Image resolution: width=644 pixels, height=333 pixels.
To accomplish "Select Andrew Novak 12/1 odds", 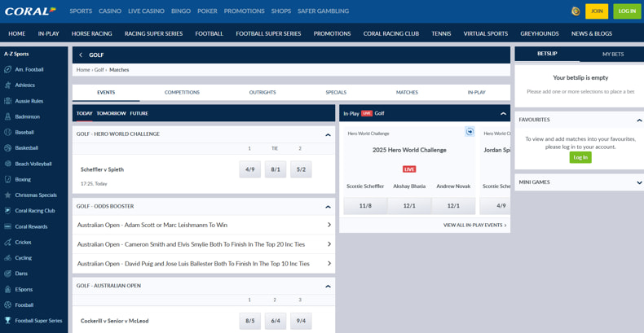I will click(453, 206).
